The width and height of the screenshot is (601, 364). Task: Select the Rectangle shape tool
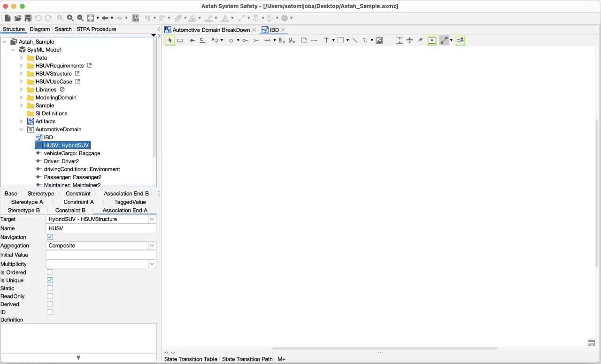tap(341, 40)
